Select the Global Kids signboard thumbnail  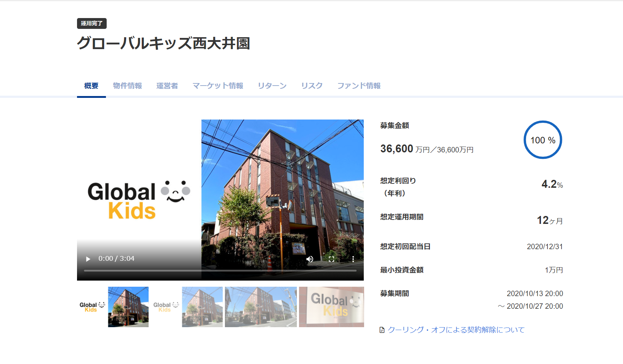pyautogui.click(x=332, y=307)
